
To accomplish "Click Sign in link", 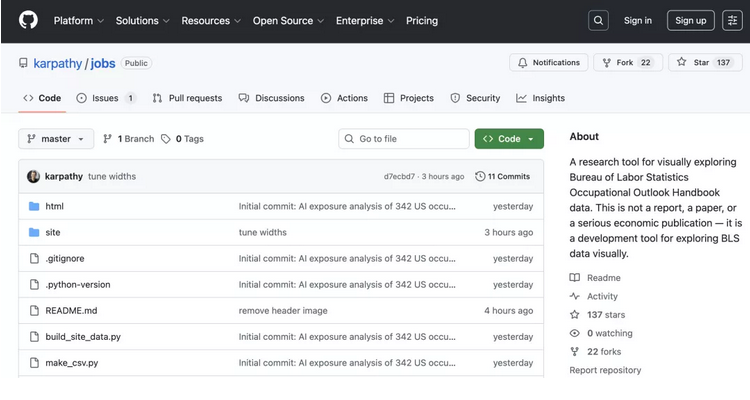I will (638, 21).
